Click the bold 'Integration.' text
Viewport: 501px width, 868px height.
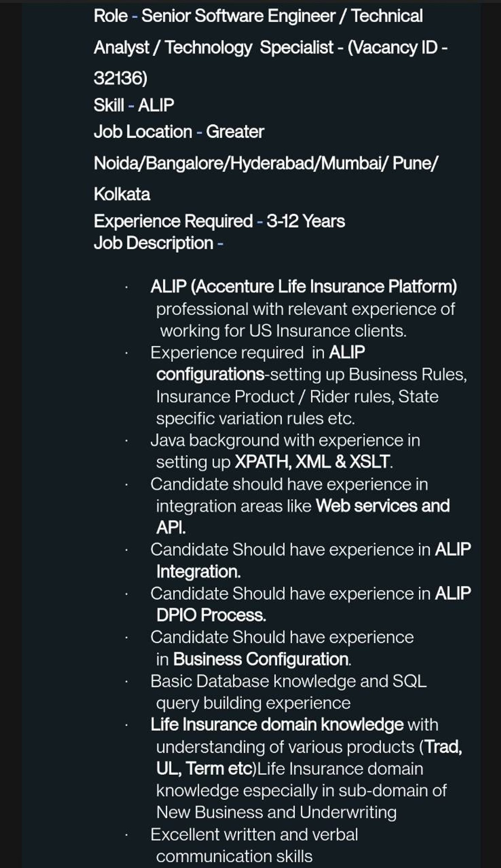[x=199, y=571]
